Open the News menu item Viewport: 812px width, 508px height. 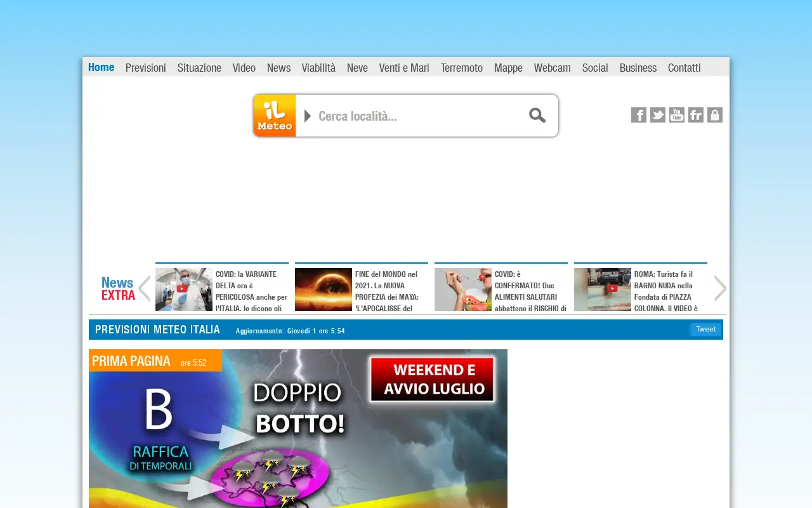point(278,68)
